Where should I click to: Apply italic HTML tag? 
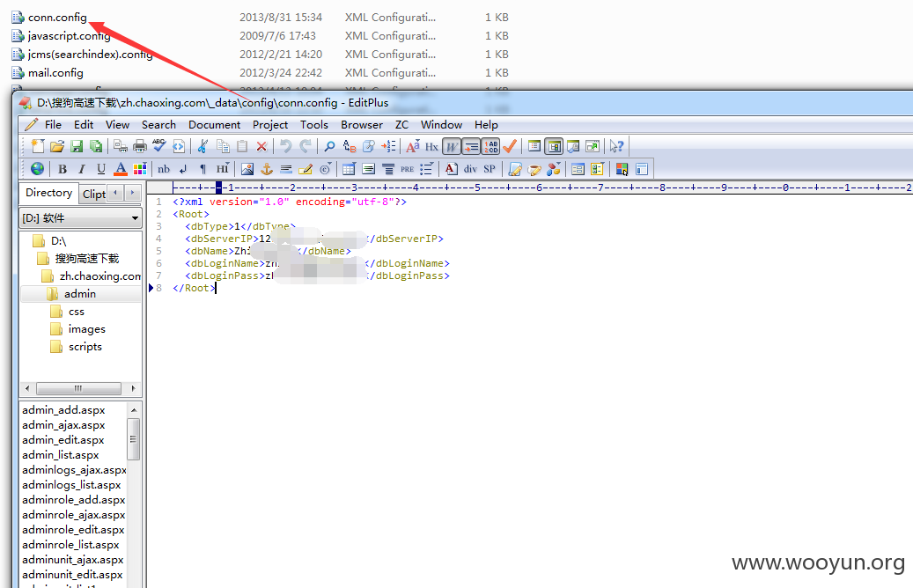pyautogui.click(x=82, y=169)
